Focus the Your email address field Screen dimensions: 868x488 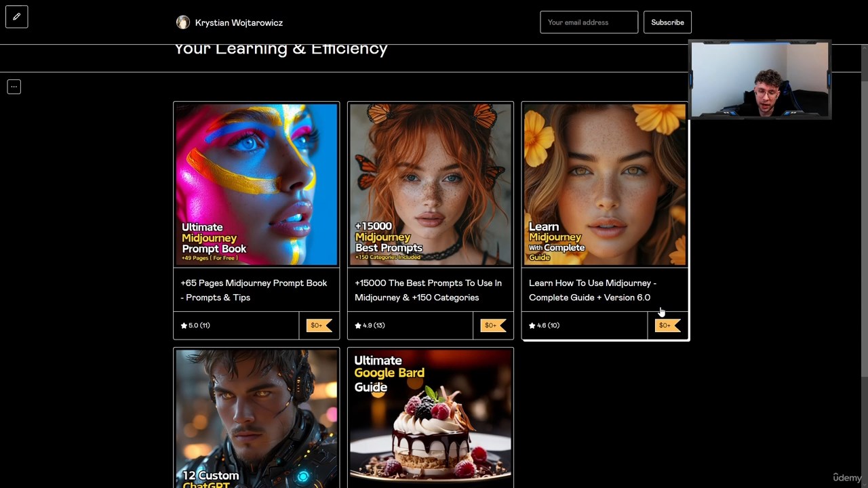coord(589,22)
